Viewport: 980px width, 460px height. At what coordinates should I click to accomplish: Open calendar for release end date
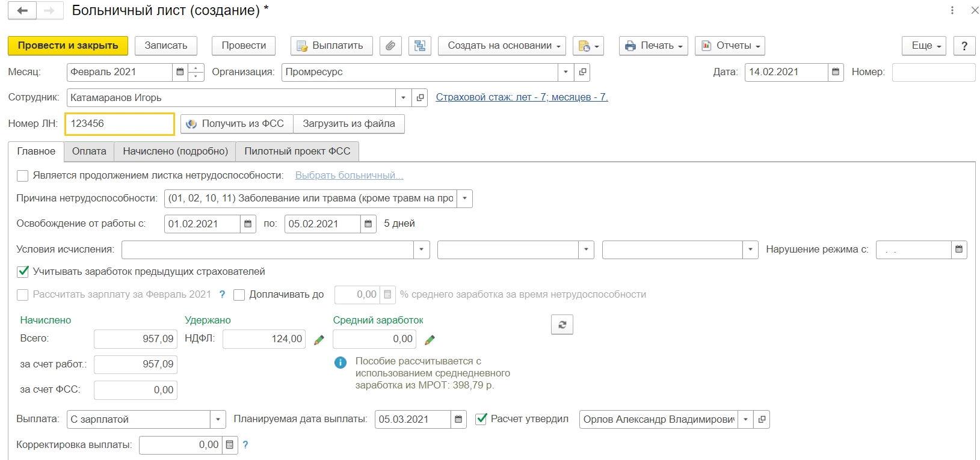coord(368,224)
